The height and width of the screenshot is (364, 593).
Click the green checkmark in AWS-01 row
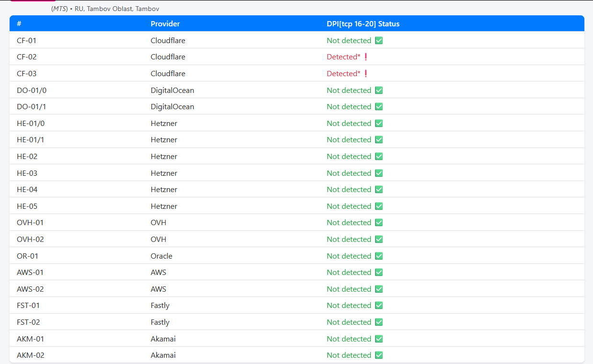[379, 273]
